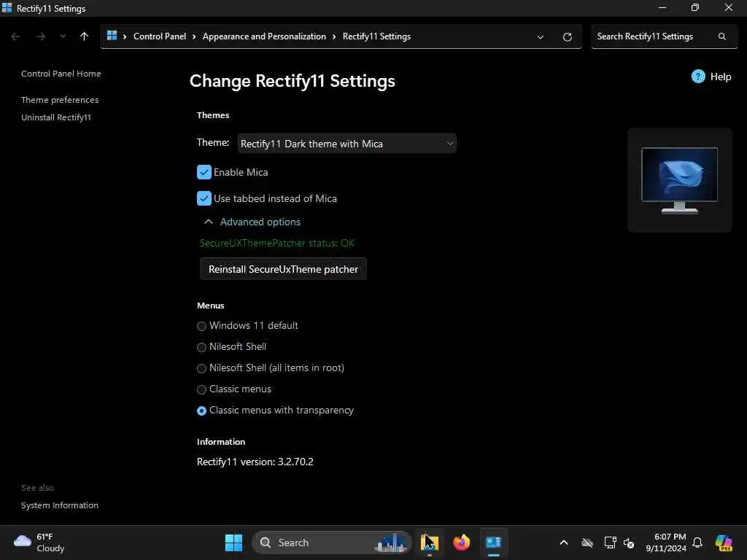
Task: Show hidden tray icons chevron
Action: (564, 542)
